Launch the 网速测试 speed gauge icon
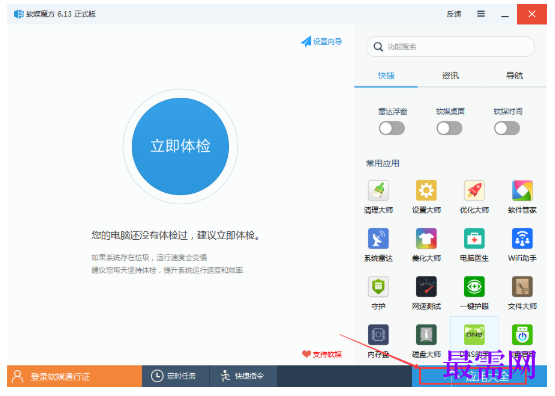The width and height of the screenshot is (555, 396). pos(426,286)
